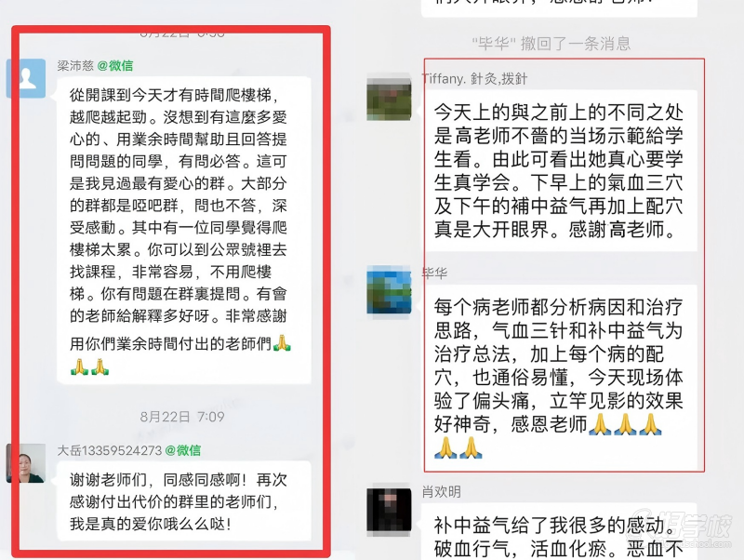This screenshot has width=744, height=560.
Task: Click the sender name 肖欢明
Action: (441, 492)
